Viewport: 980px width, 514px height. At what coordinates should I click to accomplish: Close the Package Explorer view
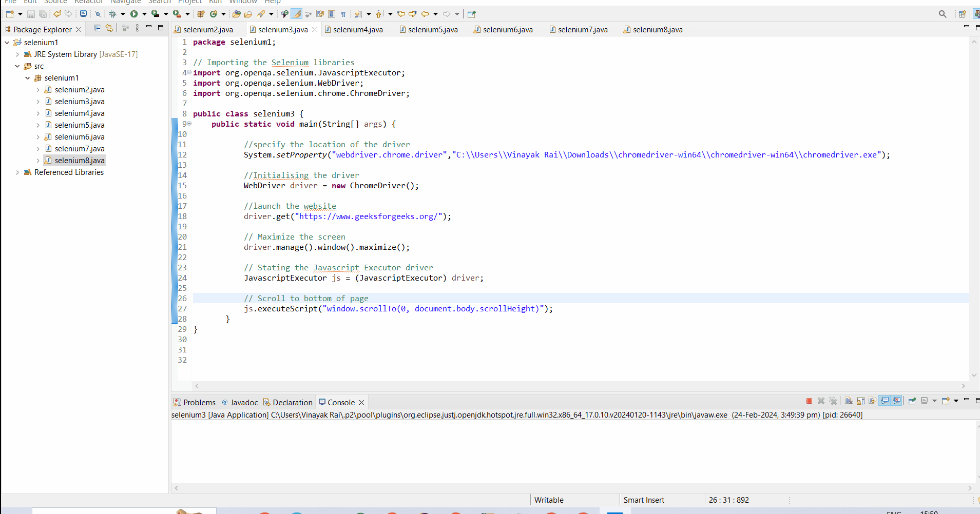pyautogui.click(x=79, y=30)
